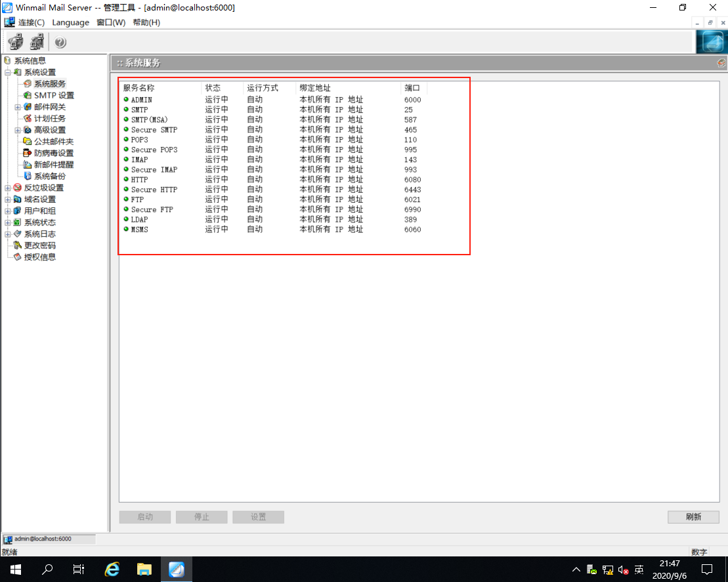The width and height of the screenshot is (728, 582).
Task: Click port value 6443
Action: [x=412, y=190]
